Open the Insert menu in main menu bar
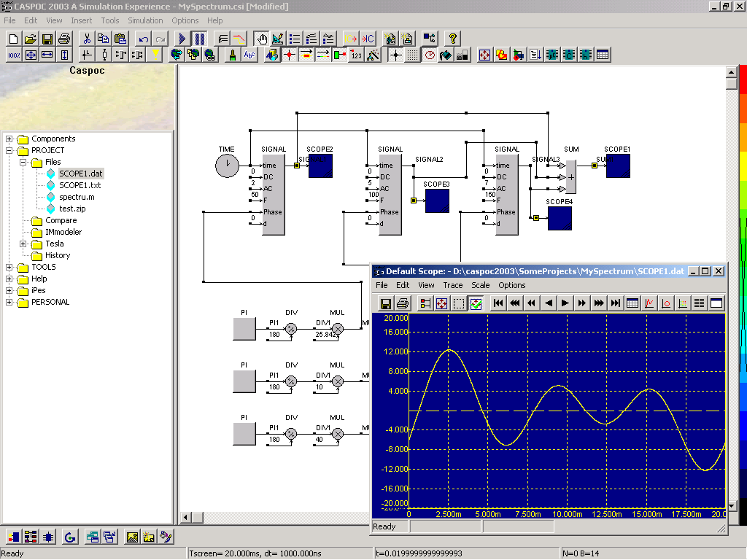This screenshot has width=747, height=560. 82,20
